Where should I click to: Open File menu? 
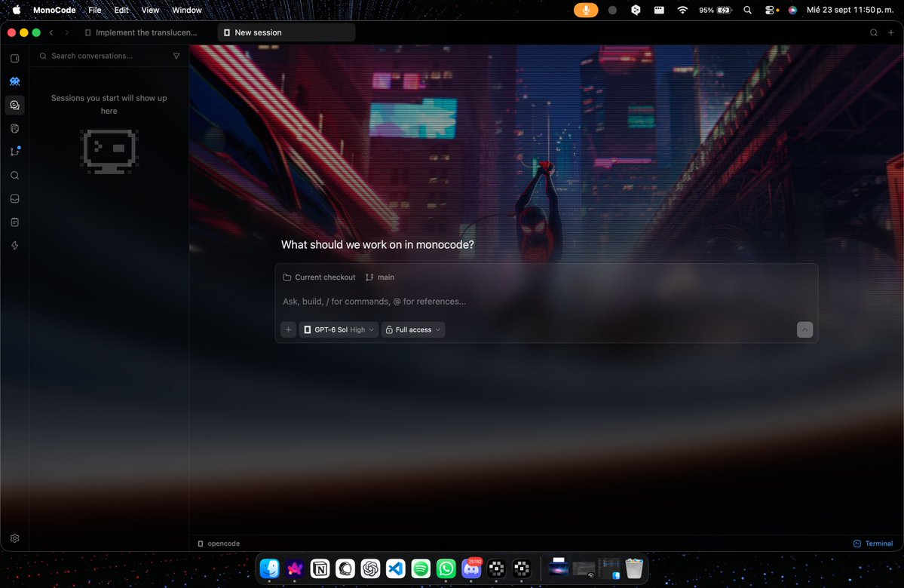click(x=94, y=10)
